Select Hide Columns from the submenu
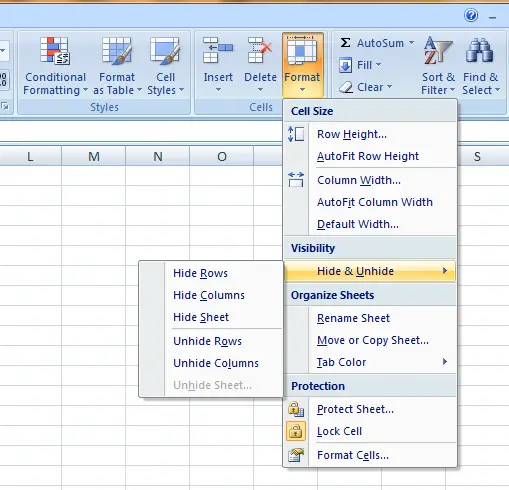The width and height of the screenshot is (509, 490). coord(209,295)
